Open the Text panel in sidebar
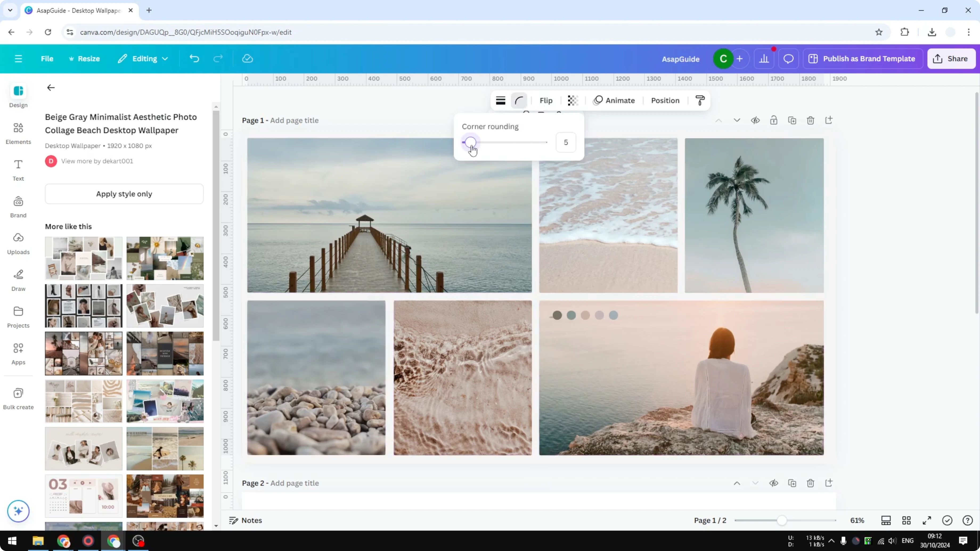The height and width of the screenshot is (551, 980). pyautogui.click(x=18, y=170)
